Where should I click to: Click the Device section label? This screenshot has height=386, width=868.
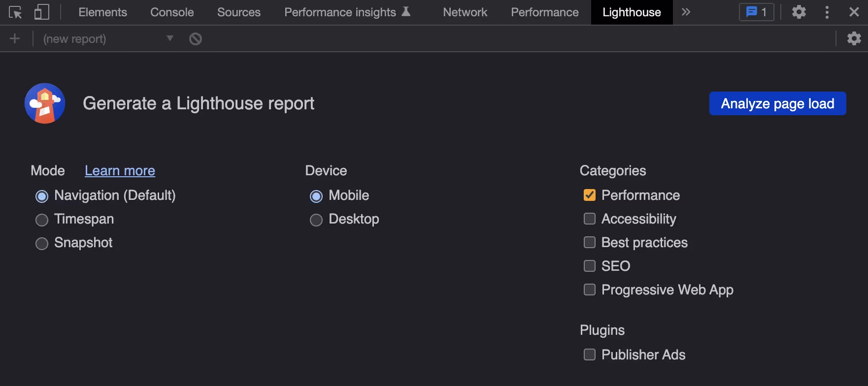[x=326, y=170]
